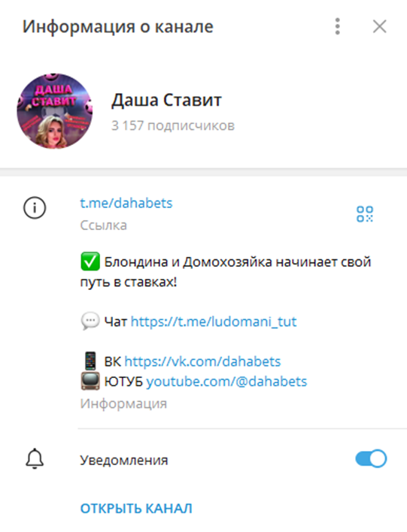The image size is (407, 532).
Task: Click the television emoji near ЮТУБ
Action: (90, 381)
